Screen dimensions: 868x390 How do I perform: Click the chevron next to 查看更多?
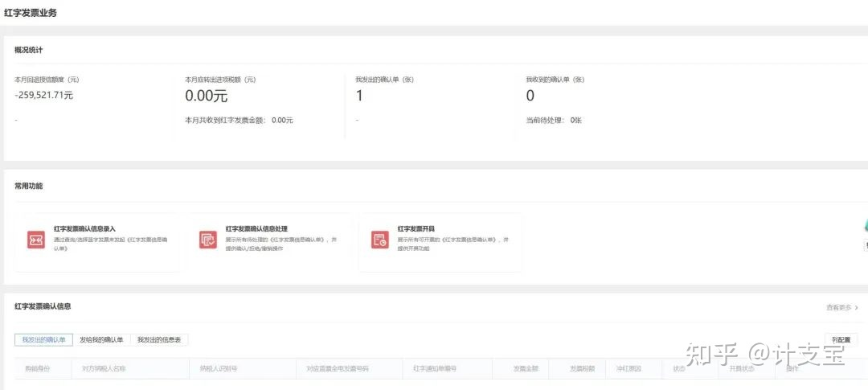point(857,307)
